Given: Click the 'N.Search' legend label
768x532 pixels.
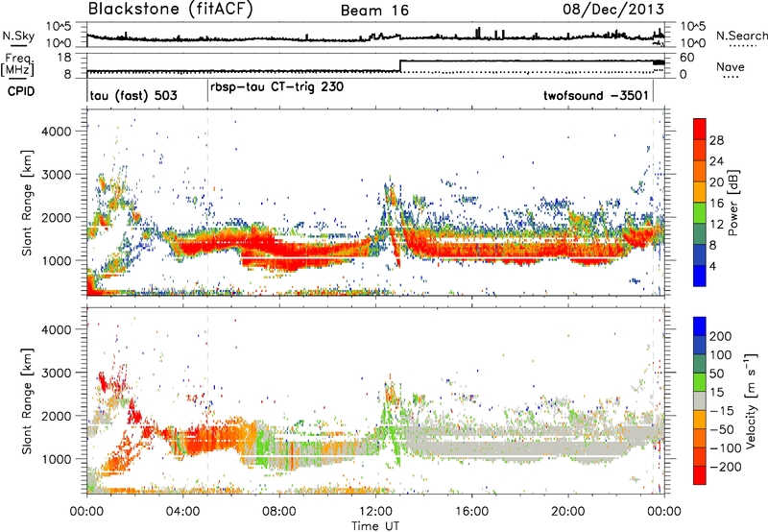Looking at the screenshot, I should pyautogui.click(x=742, y=36).
